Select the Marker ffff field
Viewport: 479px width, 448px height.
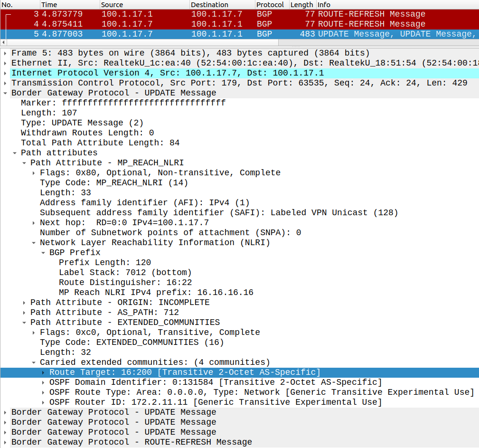pos(123,103)
